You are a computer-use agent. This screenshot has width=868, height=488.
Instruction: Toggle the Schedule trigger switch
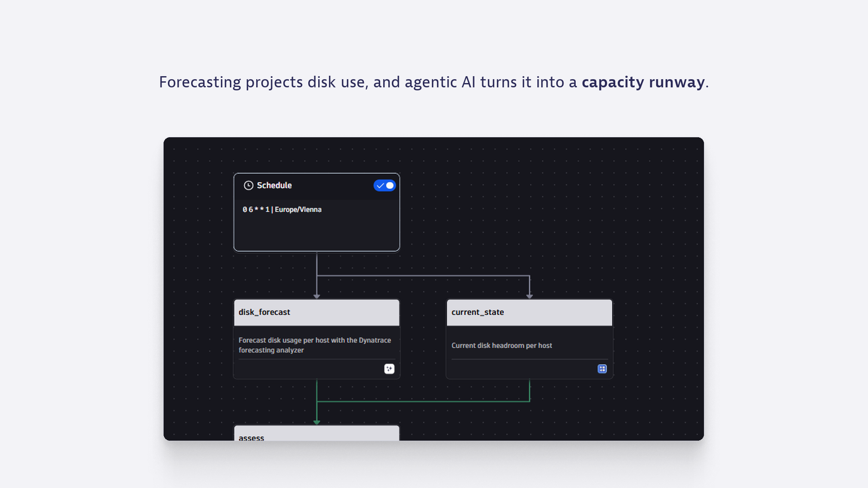coord(384,185)
